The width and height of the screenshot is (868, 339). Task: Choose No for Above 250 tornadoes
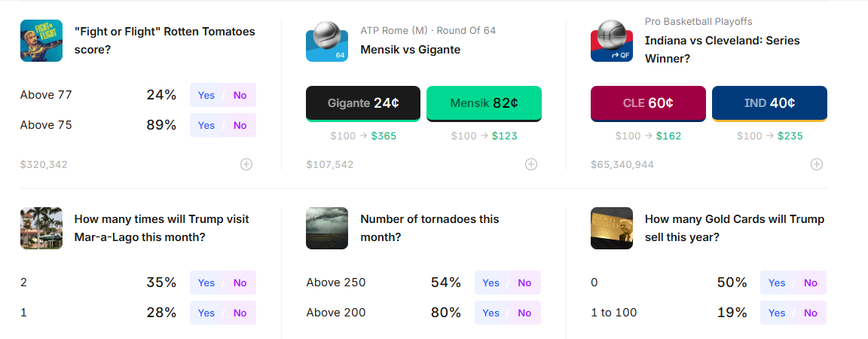pyautogui.click(x=524, y=282)
